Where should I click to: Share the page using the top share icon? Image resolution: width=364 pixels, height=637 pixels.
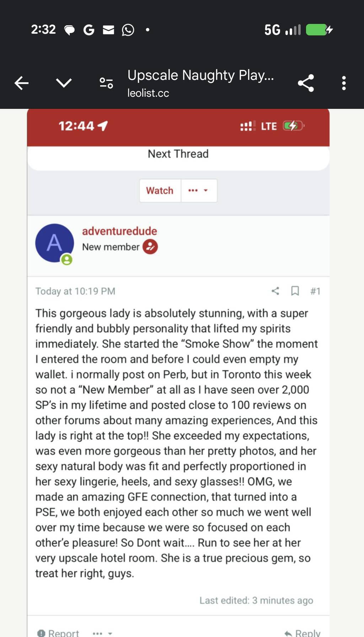click(306, 83)
